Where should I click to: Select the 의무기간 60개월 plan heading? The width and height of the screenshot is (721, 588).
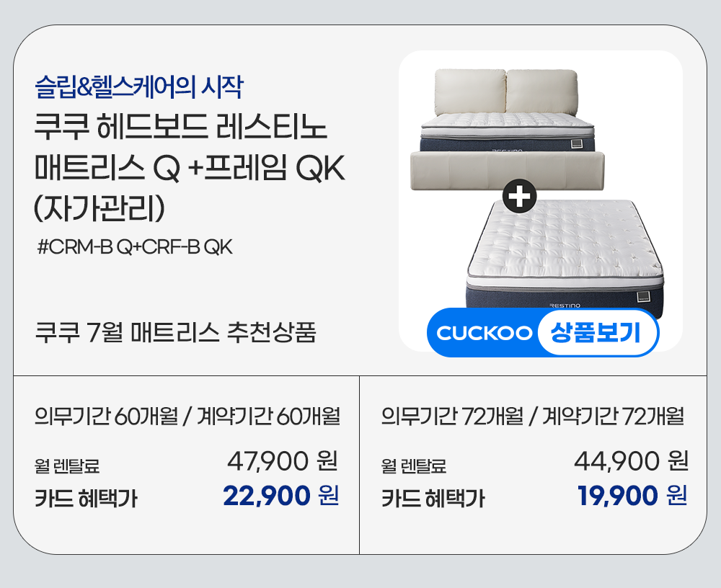[x=187, y=416]
